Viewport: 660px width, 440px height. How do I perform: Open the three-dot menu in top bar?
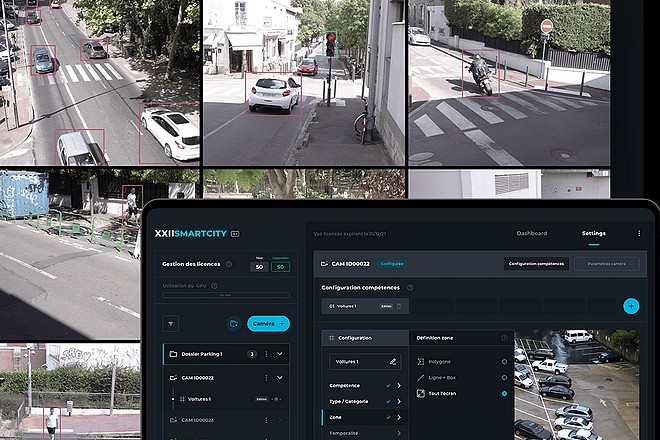[639, 233]
